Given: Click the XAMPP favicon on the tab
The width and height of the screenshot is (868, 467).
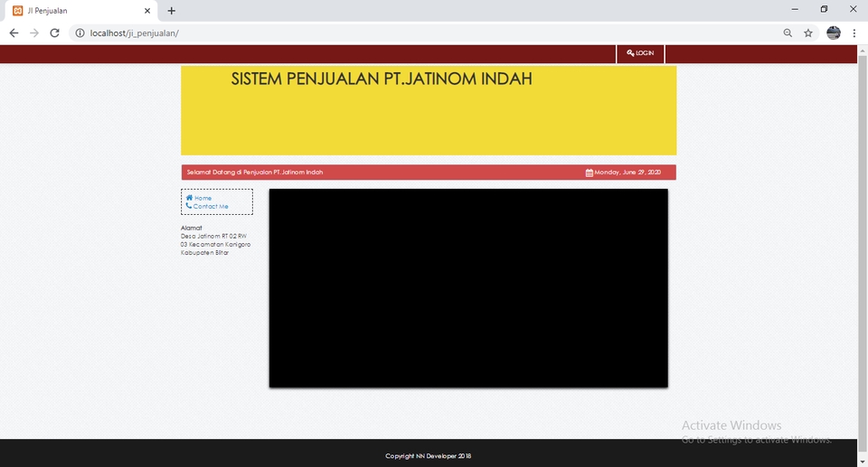Looking at the screenshot, I should [18, 11].
